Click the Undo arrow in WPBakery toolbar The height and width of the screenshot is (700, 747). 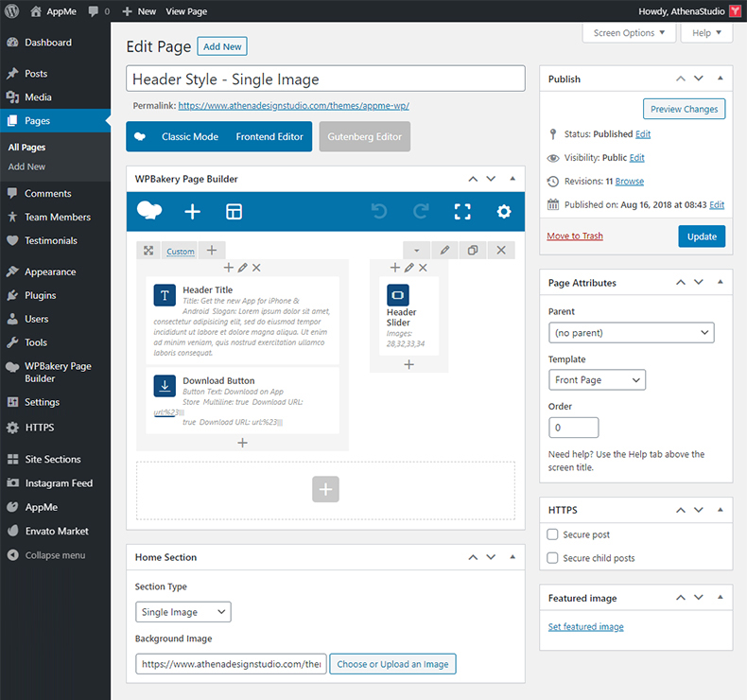pyautogui.click(x=379, y=211)
